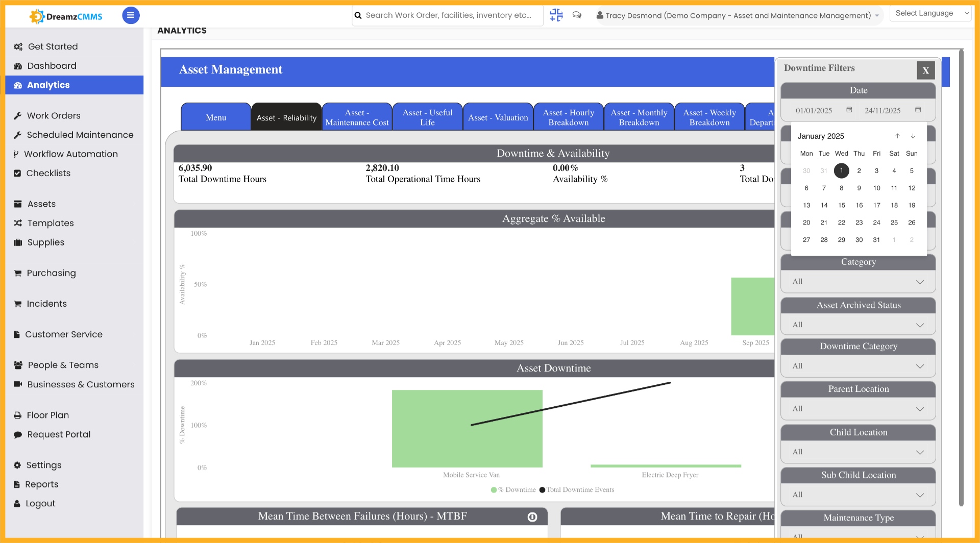Navigate to Workflow Automation
This screenshot has width=980, height=543.
pos(71,154)
